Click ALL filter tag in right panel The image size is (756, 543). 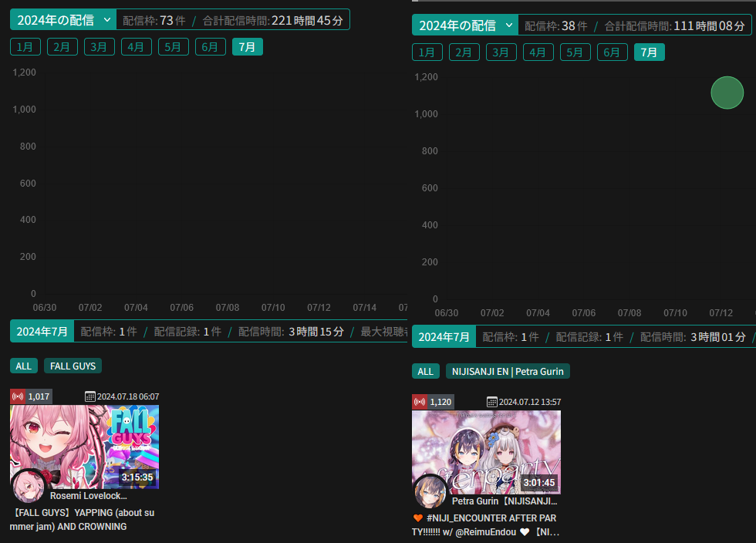tap(426, 371)
